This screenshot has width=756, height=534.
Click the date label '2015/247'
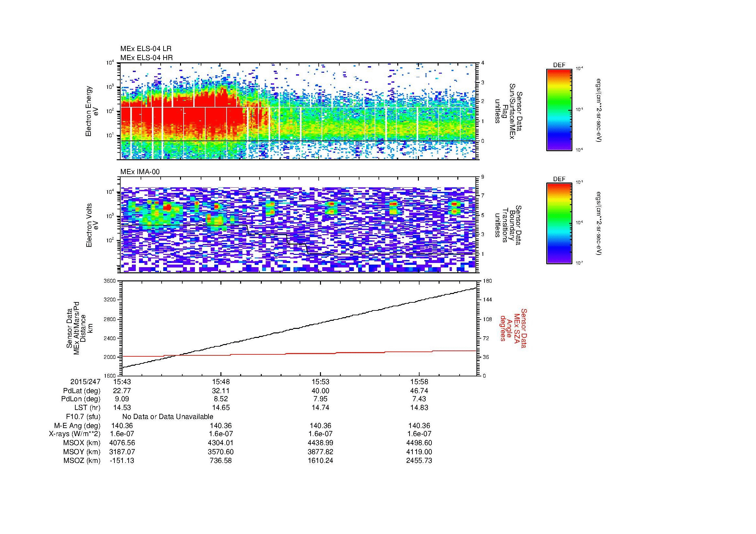point(85,382)
